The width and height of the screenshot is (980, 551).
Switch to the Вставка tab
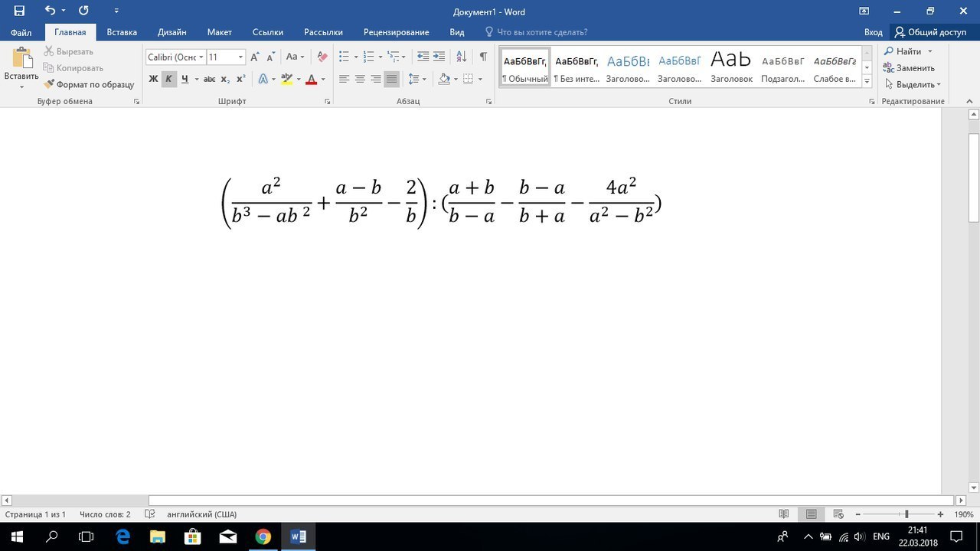122,32
